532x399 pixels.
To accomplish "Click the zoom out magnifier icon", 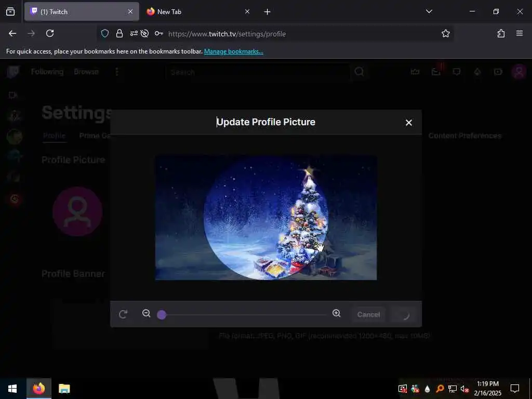I will click(x=146, y=313).
